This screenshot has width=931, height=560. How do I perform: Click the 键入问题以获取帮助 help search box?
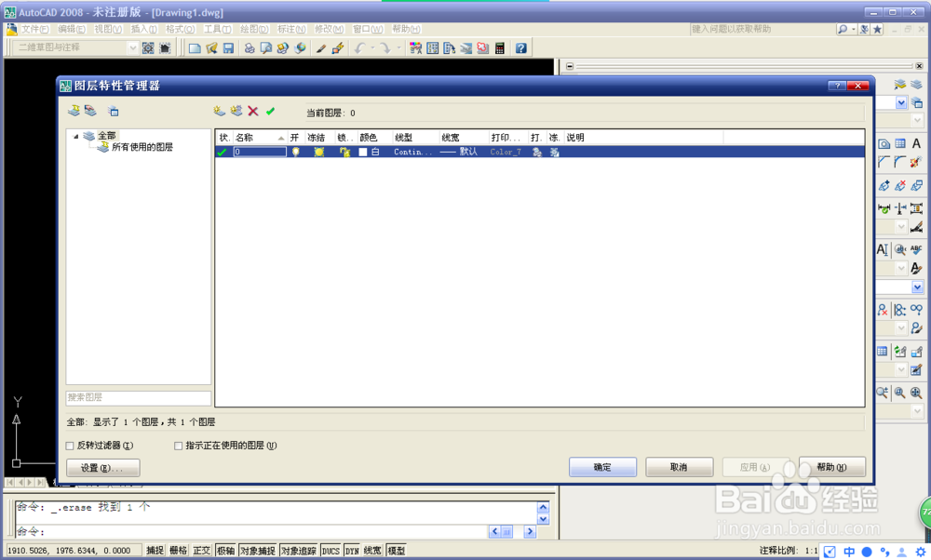[762, 29]
